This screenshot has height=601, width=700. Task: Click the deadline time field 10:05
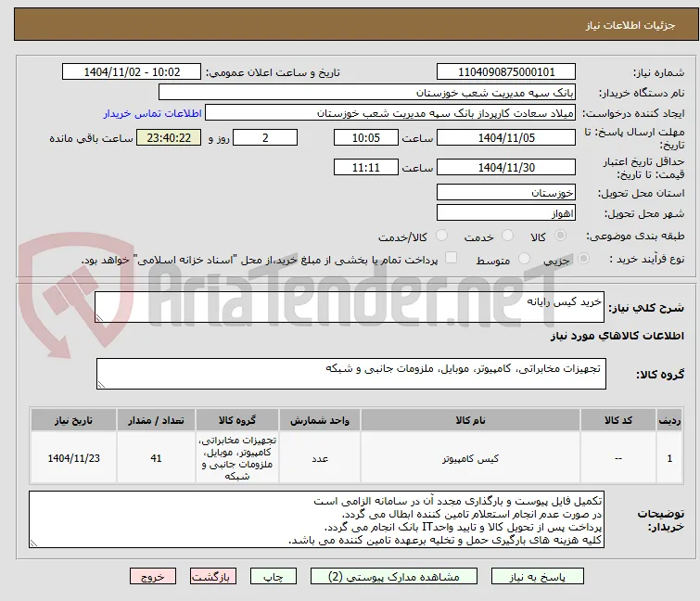click(366, 137)
